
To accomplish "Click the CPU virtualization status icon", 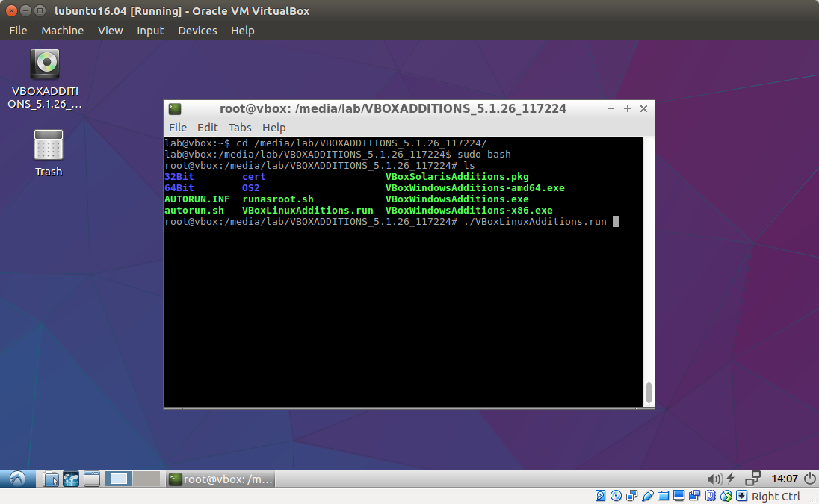I will [x=711, y=496].
